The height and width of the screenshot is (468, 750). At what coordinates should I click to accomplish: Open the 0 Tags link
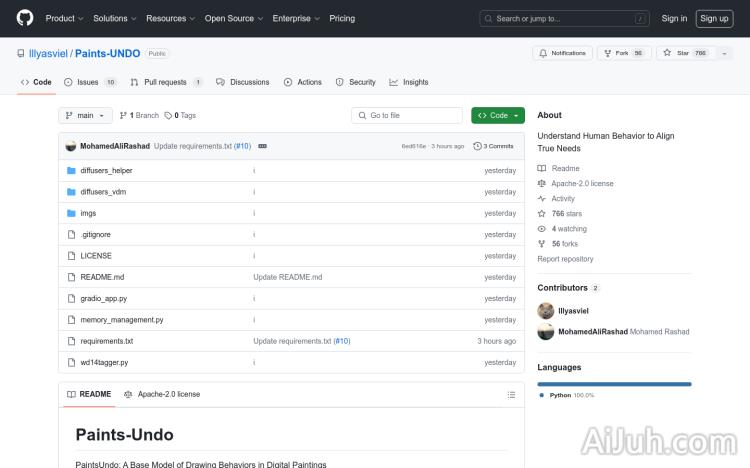point(181,115)
